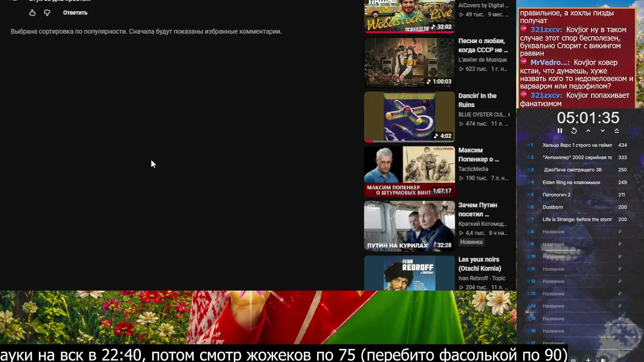644x362 pixels.
Task: Open the 'Максим Попенкер о ...' title link
Action: click(478, 154)
